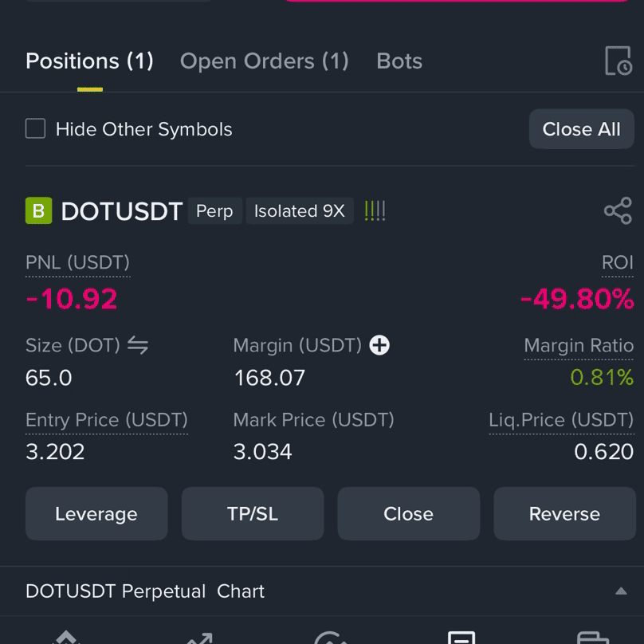Viewport: 644px width, 644px height.
Task: Switch to the Bots tab
Action: (399, 61)
